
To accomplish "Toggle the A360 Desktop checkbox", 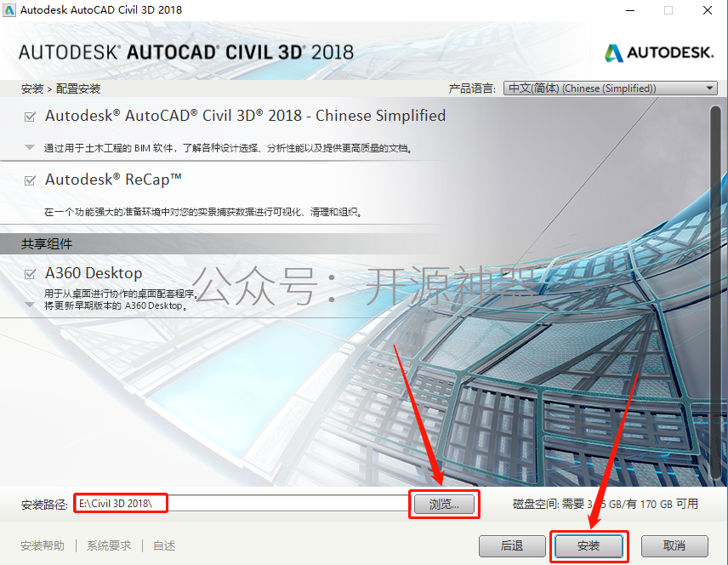I will [30, 274].
